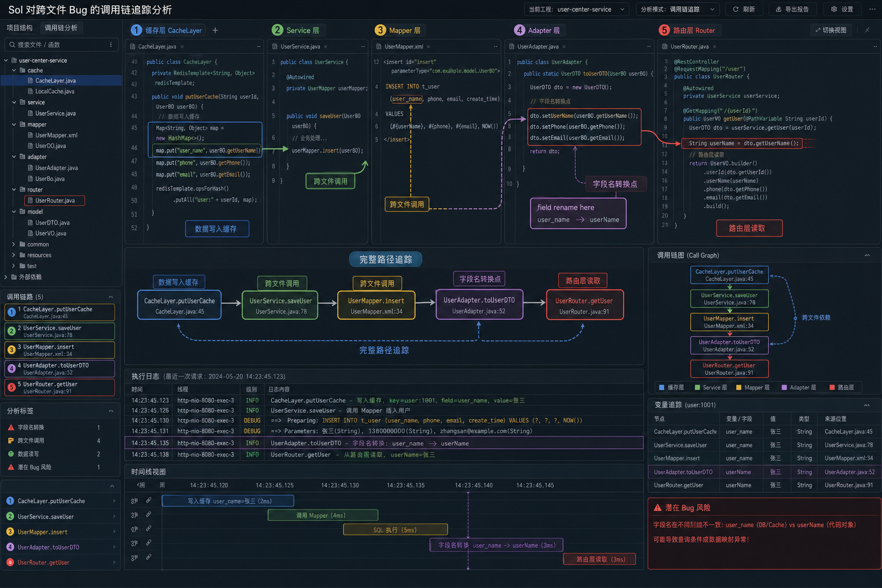
Task: Collapse the cache folder in project tree
Action: [14, 70]
